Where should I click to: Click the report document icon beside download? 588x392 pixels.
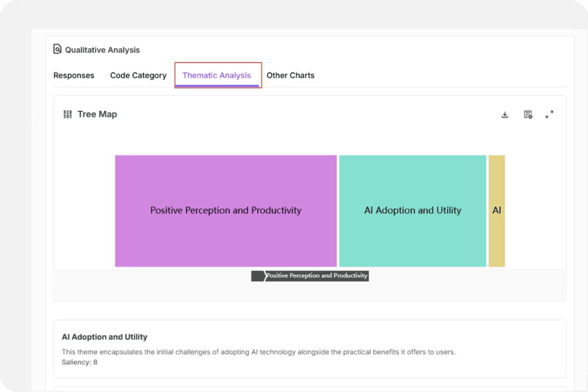pyautogui.click(x=528, y=115)
